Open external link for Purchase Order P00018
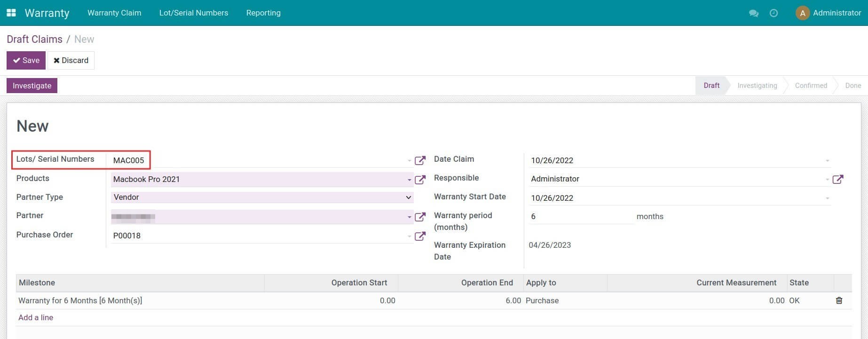 420,236
